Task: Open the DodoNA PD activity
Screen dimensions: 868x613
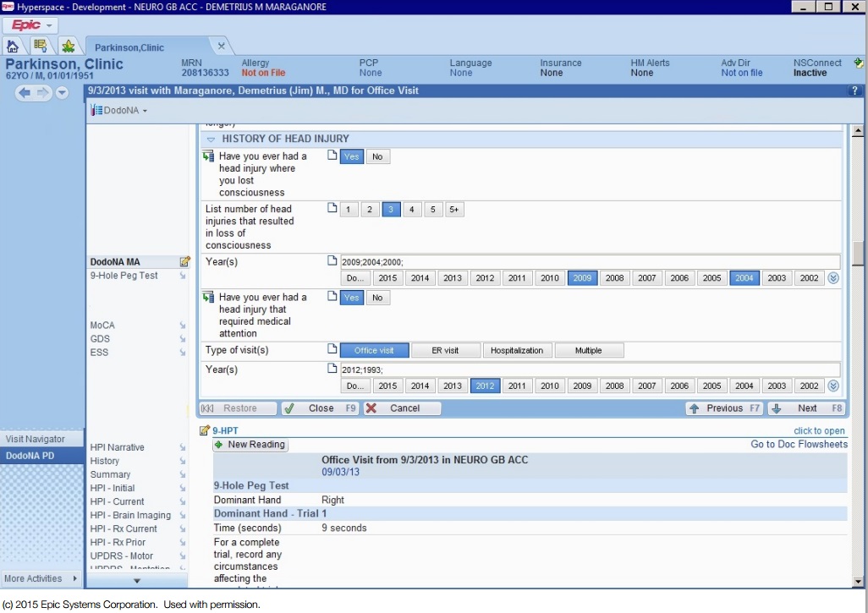Action: coord(41,456)
